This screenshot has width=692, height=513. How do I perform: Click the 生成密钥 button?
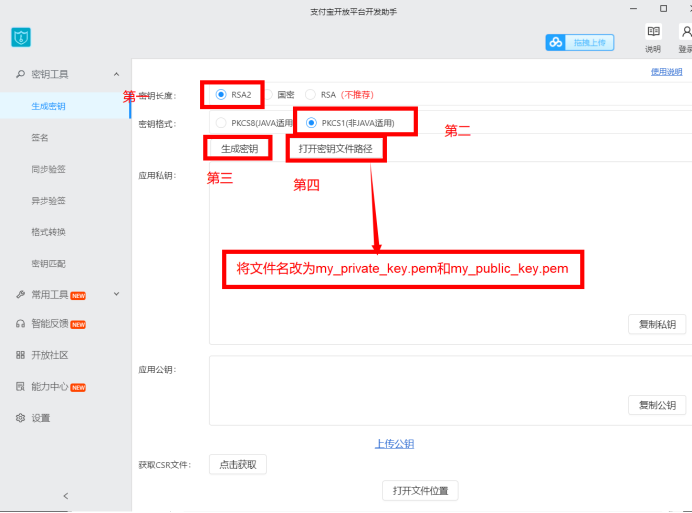pos(239,149)
